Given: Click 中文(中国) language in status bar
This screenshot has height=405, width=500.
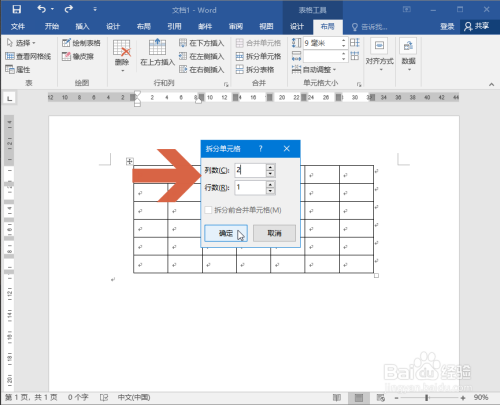Looking at the screenshot, I should [134, 397].
